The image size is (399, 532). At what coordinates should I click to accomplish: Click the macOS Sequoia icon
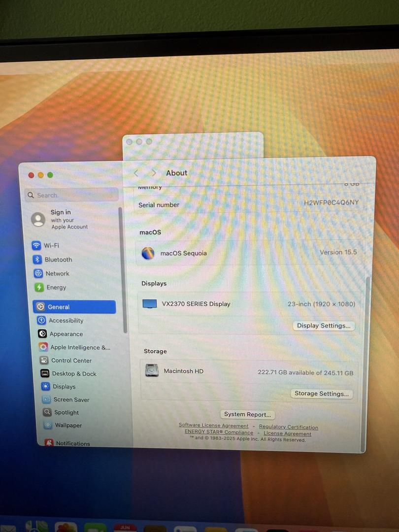[x=148, y=253]
